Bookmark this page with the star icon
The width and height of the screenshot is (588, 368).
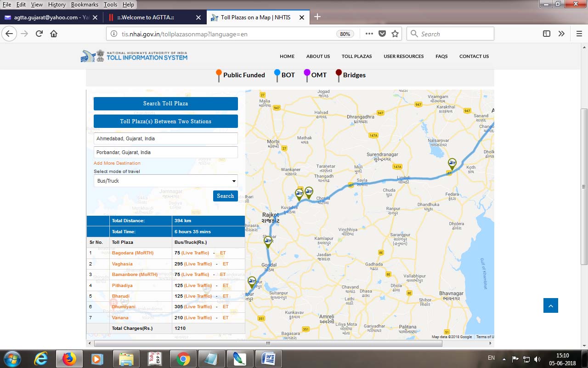tap(395, 34)
